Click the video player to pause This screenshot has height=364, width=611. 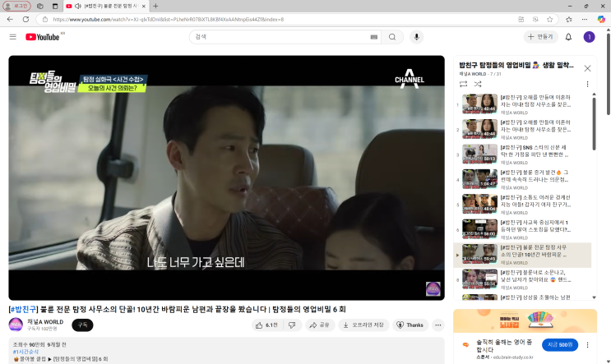[x=226, y=177]
